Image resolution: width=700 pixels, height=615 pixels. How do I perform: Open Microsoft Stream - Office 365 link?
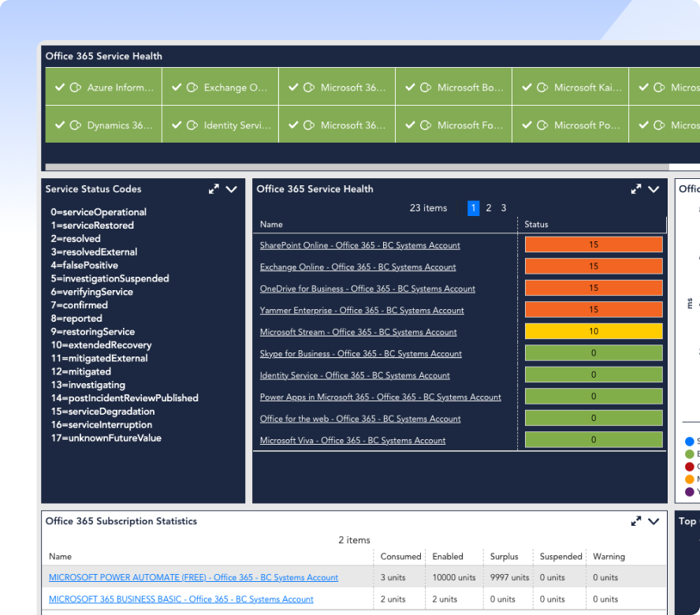pos(358,332)
